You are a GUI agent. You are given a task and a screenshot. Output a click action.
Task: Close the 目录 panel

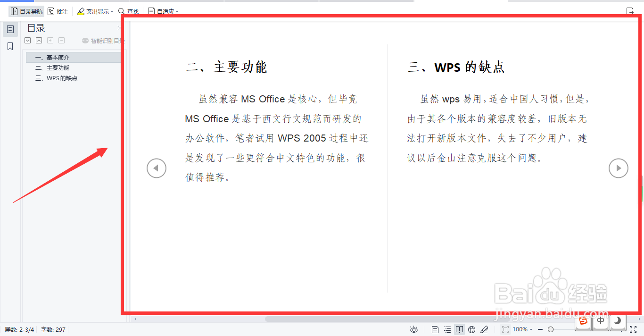[x=119, y=28]
